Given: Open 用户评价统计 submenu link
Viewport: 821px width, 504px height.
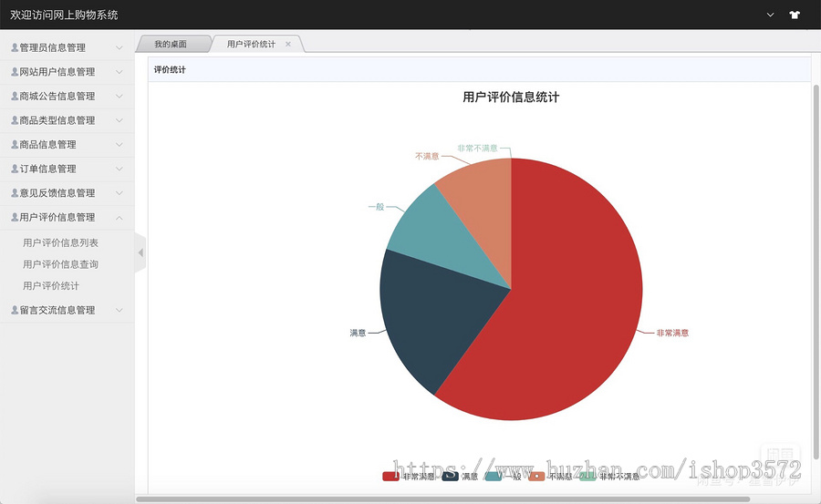Looking at the screenshot, I should click(x=51, y=286).
